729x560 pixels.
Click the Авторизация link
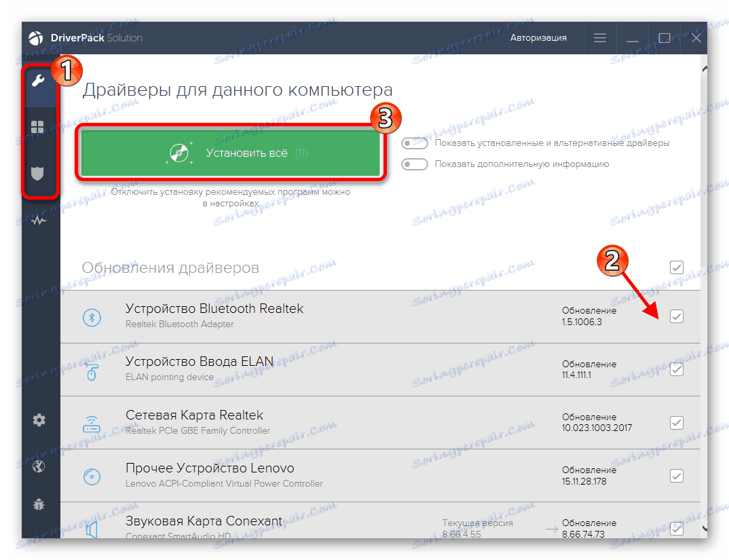(x=538, y=38)
